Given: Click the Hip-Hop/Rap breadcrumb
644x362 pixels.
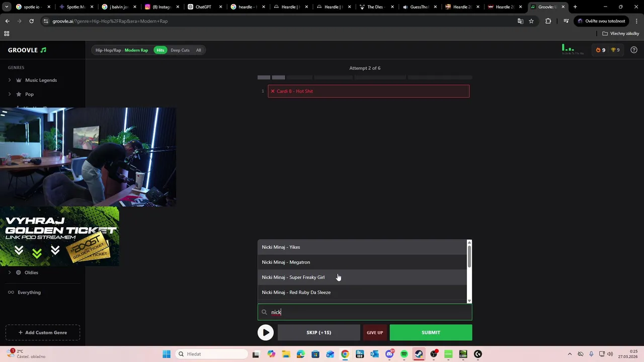Looking at the screenshot, I should (x=108, y=50).
